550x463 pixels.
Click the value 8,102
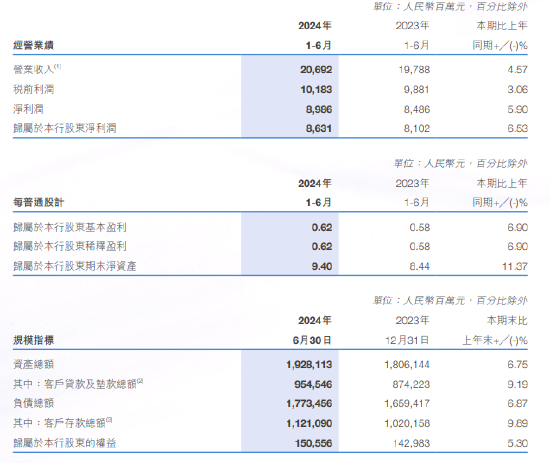coord(416,128)
